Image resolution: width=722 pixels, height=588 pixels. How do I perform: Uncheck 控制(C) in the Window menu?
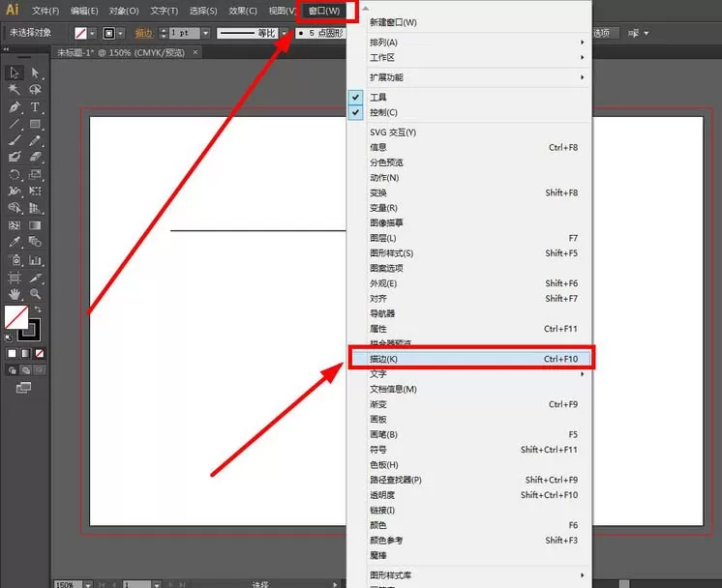pyautogui.click(x=355, y=112)
